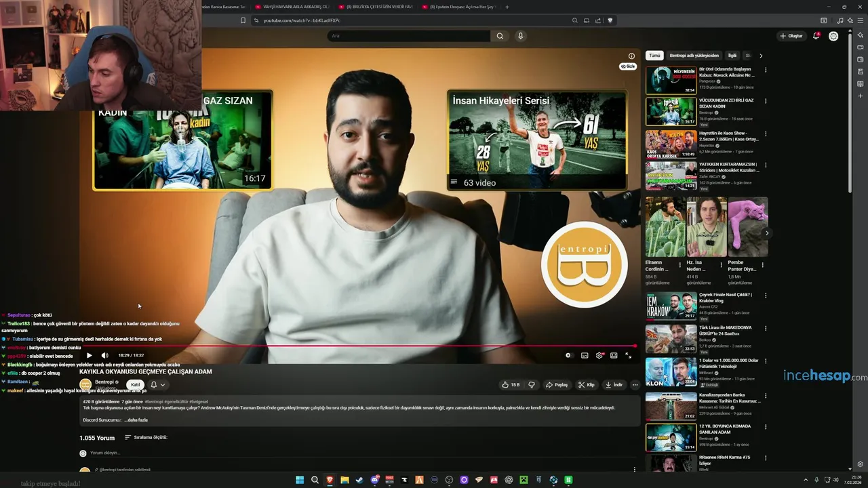Play the paused YouTube video
Viewport: 868px width, 488px height.
[89, 355]
